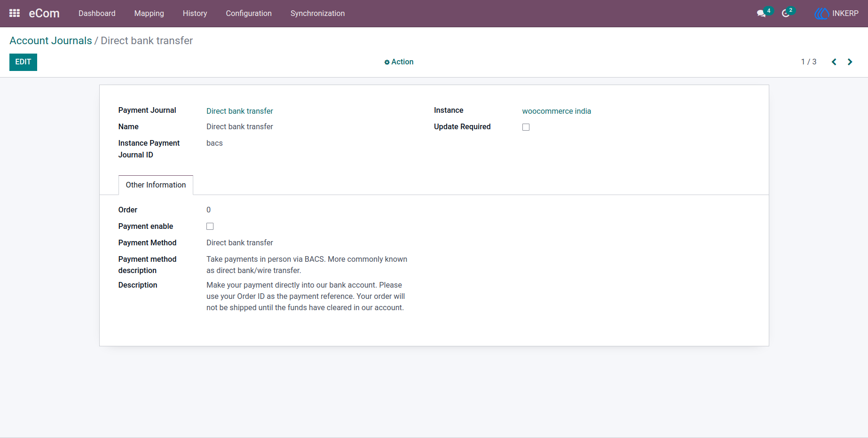Open the Configuration menu
This screenshot has width=868, height=438.
coord(249,14)
